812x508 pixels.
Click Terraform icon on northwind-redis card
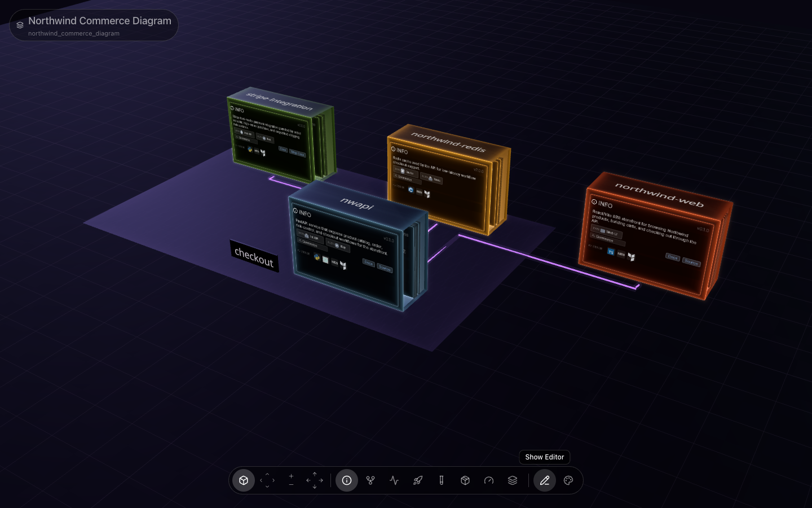[x=427, y=194]
